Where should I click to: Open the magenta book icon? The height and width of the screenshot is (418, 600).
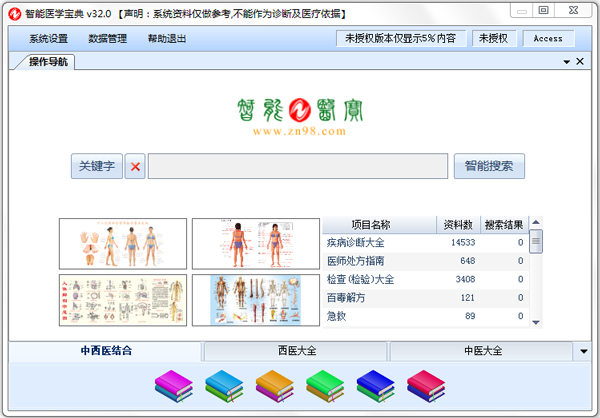pos(172,385)
